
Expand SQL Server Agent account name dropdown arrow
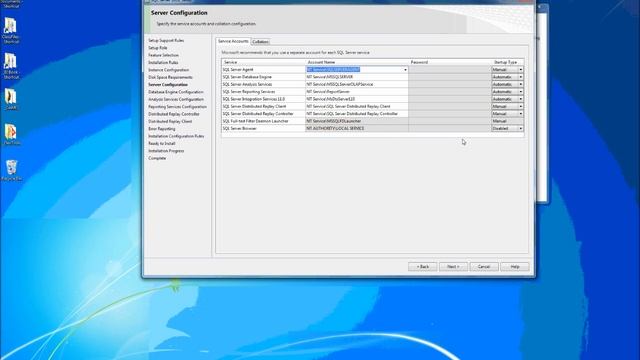coord(405,70)
